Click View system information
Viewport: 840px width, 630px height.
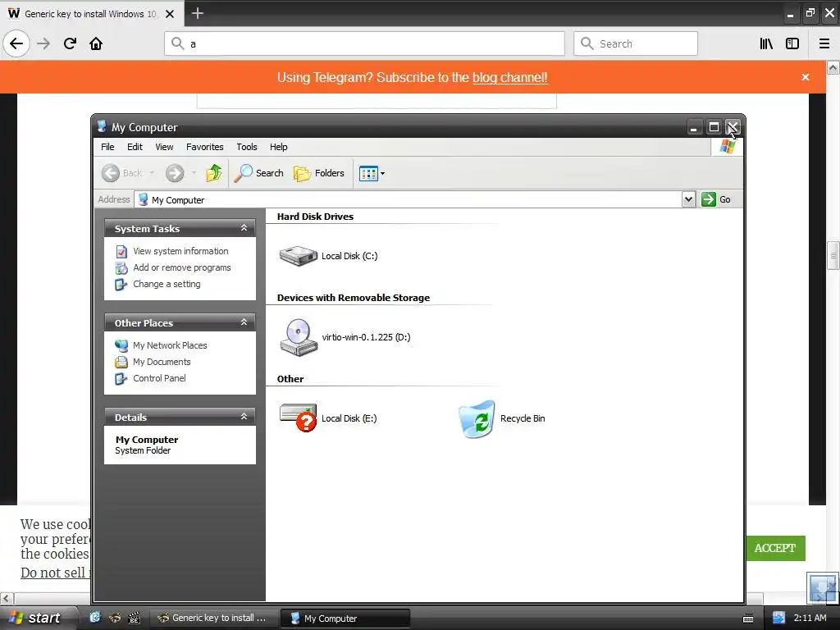point(180,251)
